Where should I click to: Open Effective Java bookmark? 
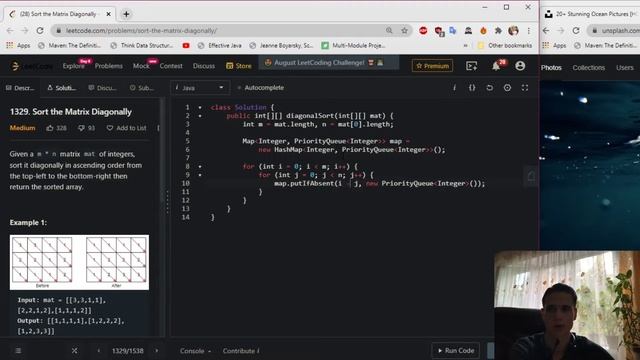(220, 45)
